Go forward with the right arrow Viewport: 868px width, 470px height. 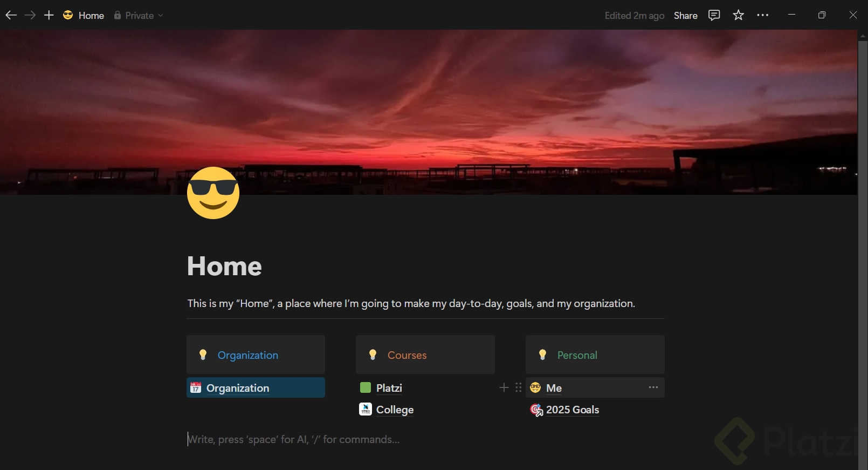point(30,15)
